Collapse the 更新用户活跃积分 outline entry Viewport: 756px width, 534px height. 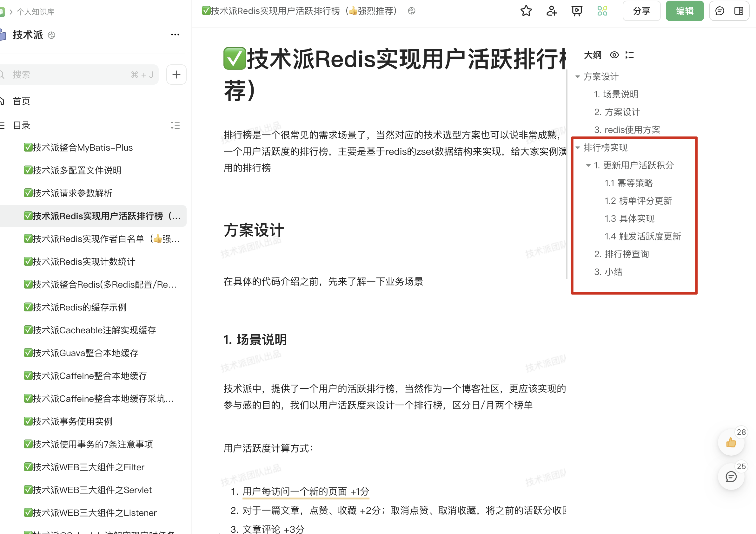[588, 166]
